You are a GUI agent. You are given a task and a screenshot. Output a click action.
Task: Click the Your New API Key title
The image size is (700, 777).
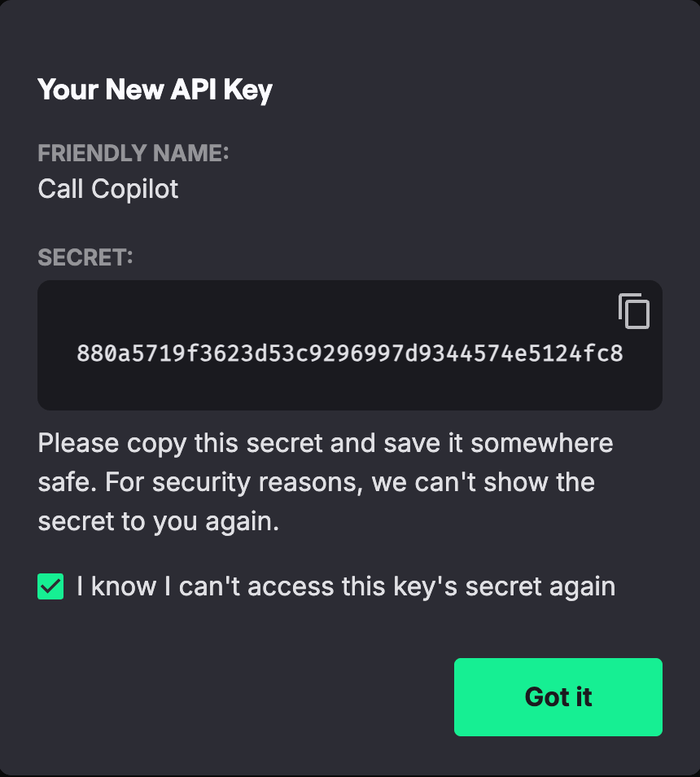[x=155, y=90]
